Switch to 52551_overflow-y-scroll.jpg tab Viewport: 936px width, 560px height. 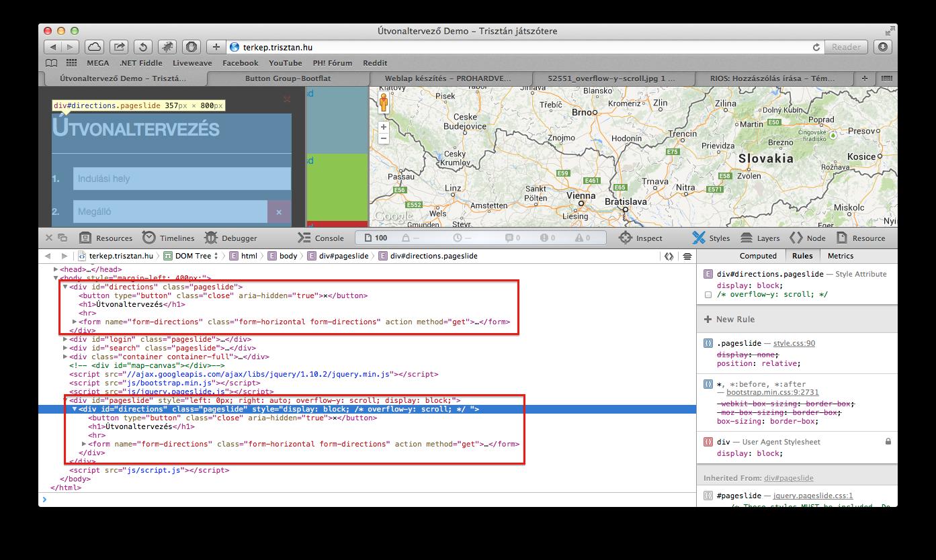click(612, 79)
